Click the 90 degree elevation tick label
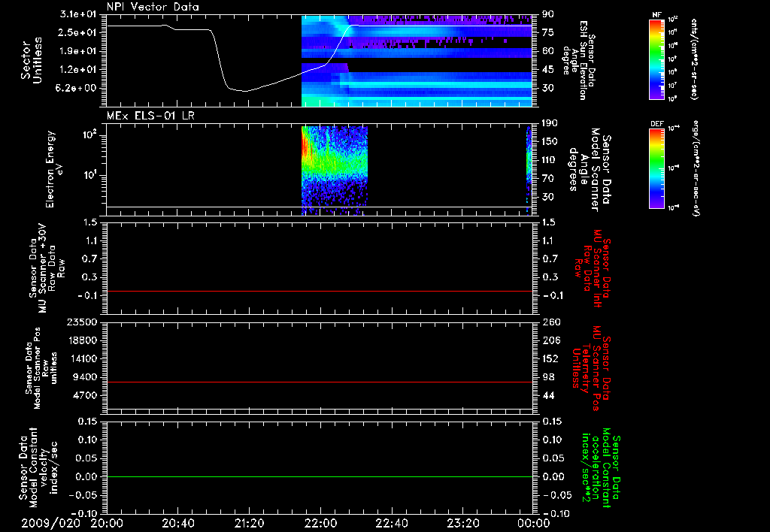 [x=547, y=14]
